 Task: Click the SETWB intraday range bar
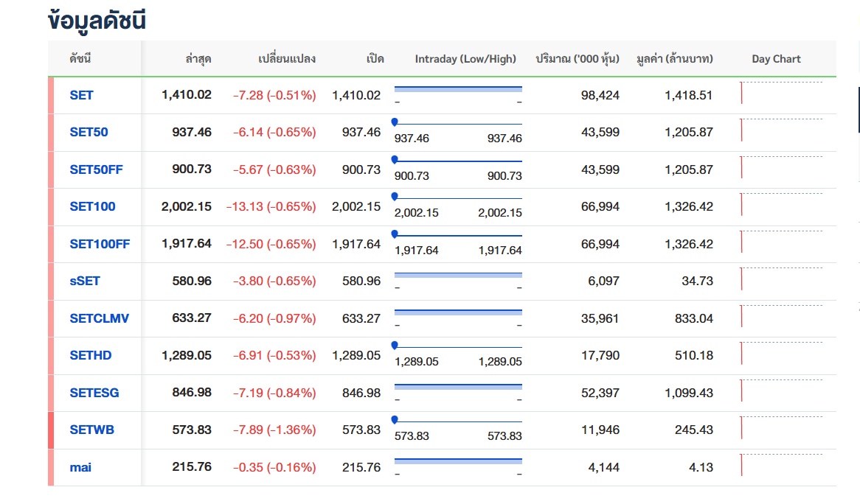(x=458, y=421)
